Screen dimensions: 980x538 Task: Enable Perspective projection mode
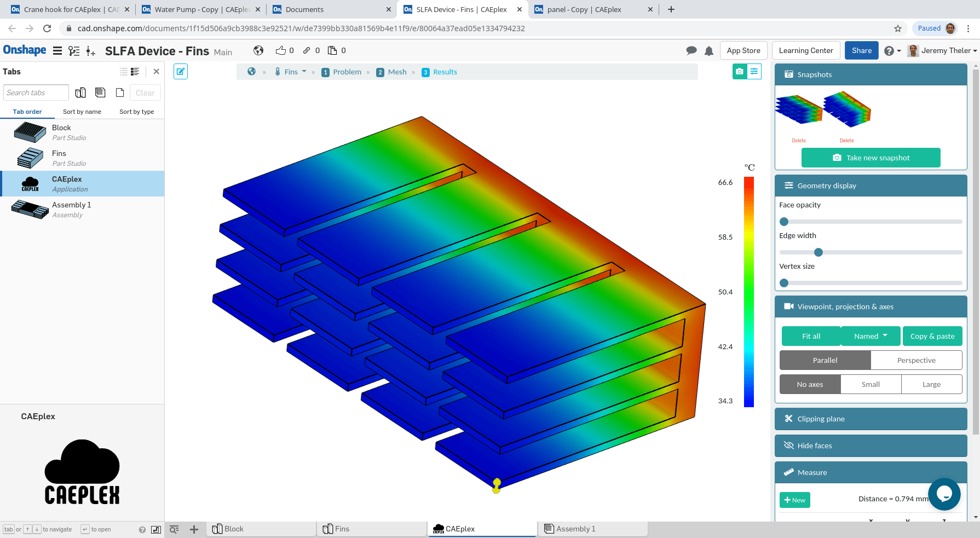916,360
